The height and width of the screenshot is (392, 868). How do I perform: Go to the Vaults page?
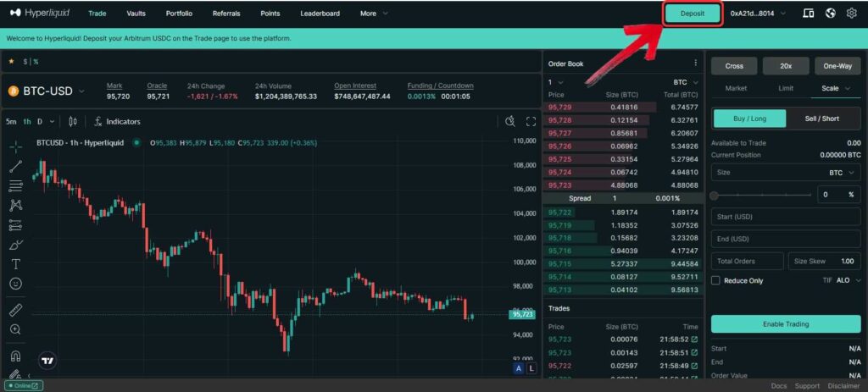[136, 14]
